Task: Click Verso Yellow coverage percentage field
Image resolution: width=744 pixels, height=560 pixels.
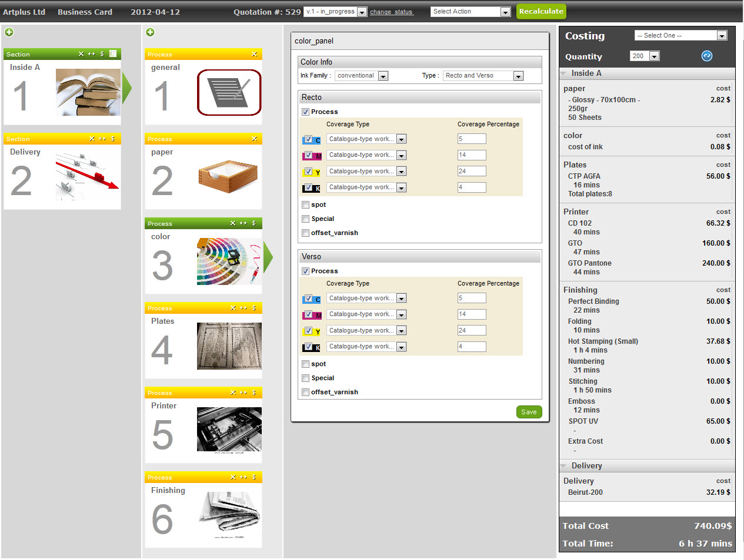Action: [472, 330]
